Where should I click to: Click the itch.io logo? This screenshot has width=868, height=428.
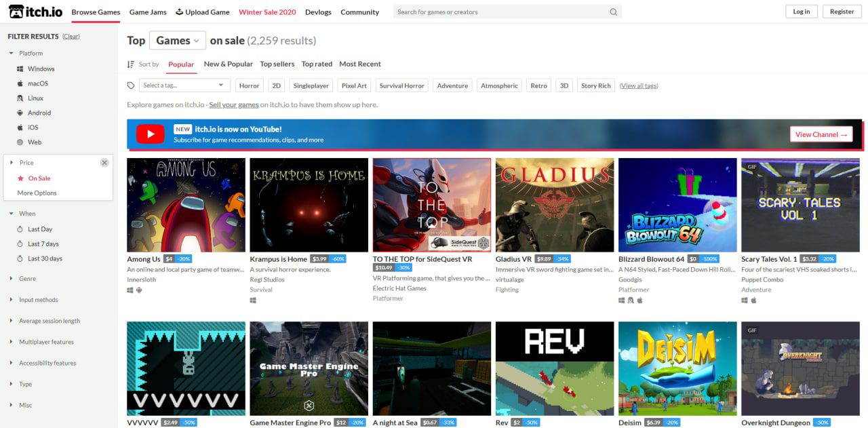36,12
